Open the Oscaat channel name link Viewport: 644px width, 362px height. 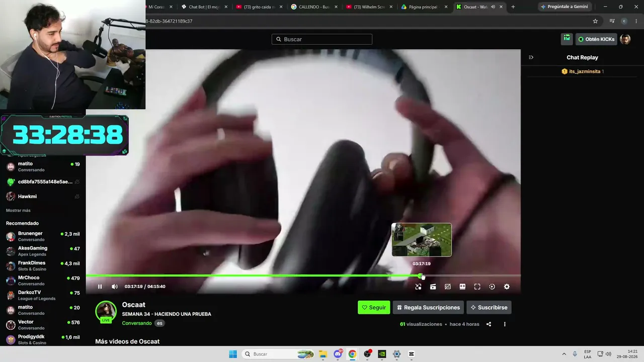[133, 305]
